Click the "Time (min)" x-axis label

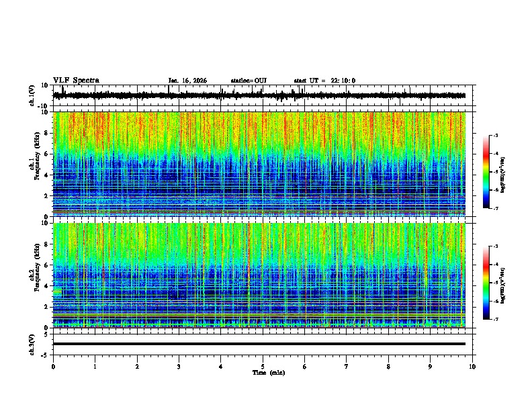tap(269, 373)
